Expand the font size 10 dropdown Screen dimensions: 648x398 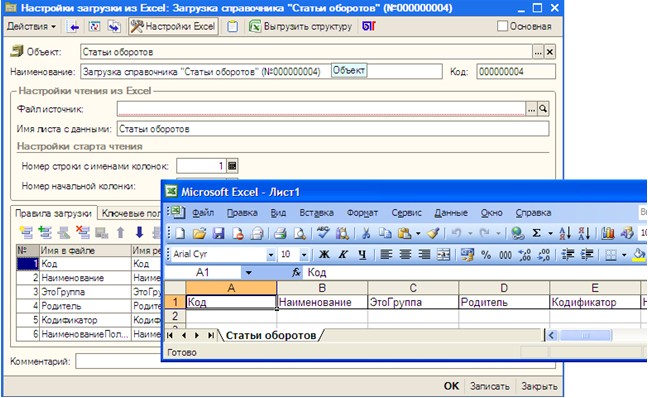[x=304, y=255]
